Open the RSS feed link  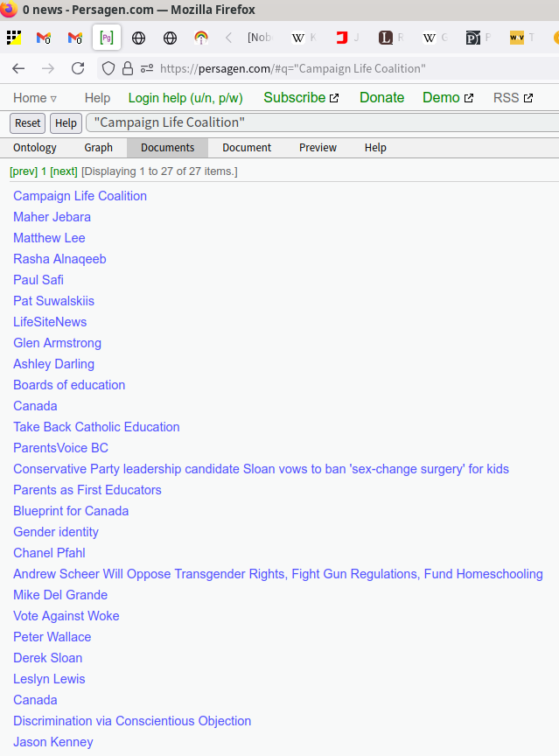coord(513,98)
